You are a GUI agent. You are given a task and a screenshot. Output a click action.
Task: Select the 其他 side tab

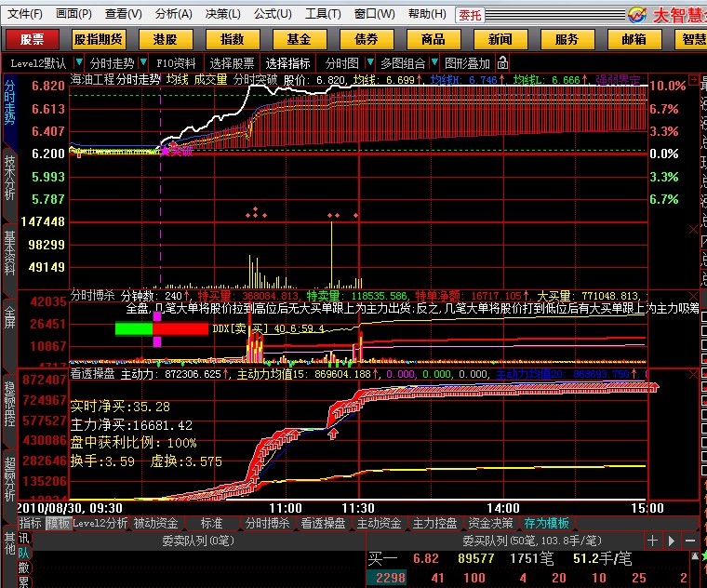tap(9, 543)
